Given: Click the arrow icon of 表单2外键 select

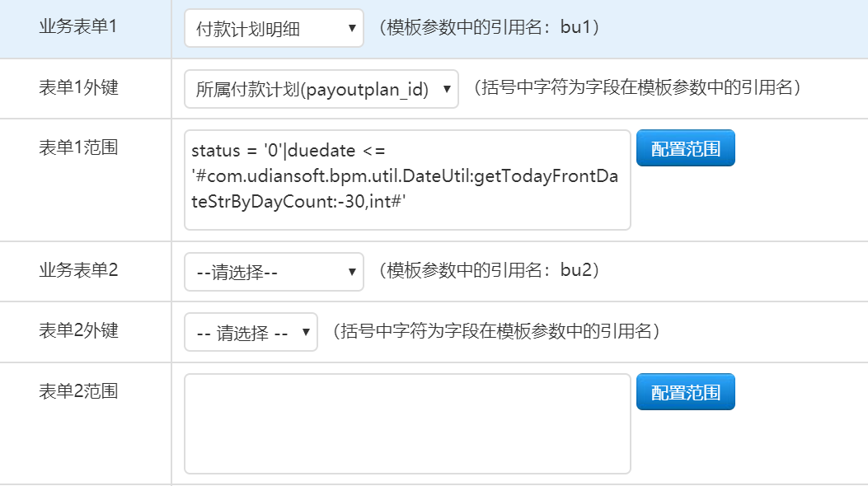Looking at the screenshot, I should coord(306,332).
